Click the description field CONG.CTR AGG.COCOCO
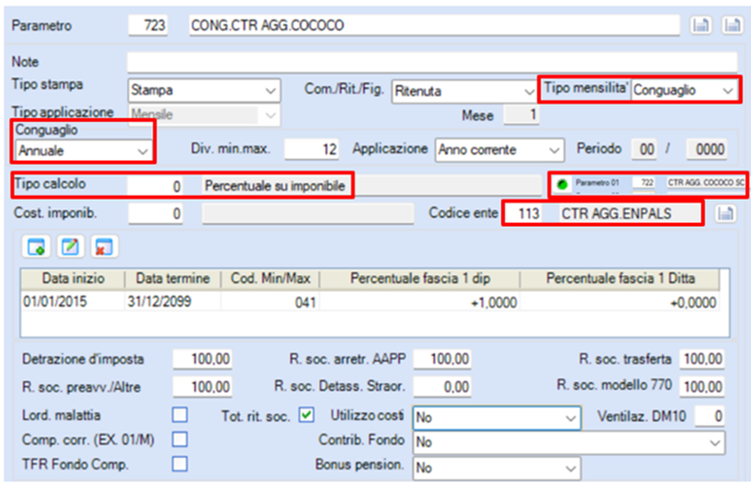 pyautogui.click(x=434, y=25)
